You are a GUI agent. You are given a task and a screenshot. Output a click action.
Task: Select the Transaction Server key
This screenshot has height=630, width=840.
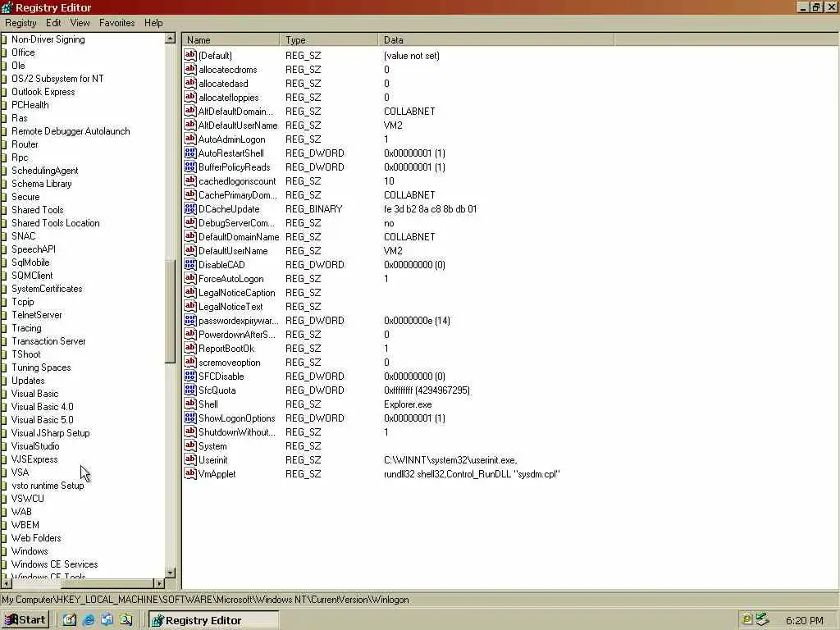(x=48, y=341)
